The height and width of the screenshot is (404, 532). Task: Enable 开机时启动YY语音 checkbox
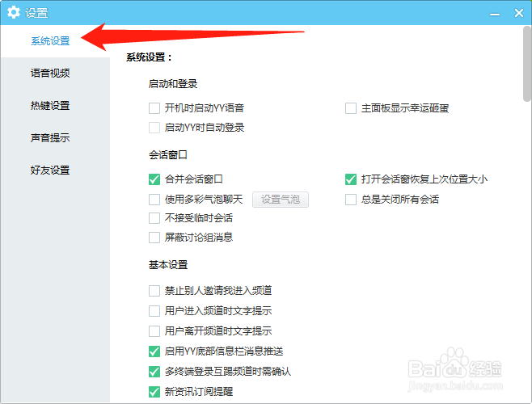154,108
